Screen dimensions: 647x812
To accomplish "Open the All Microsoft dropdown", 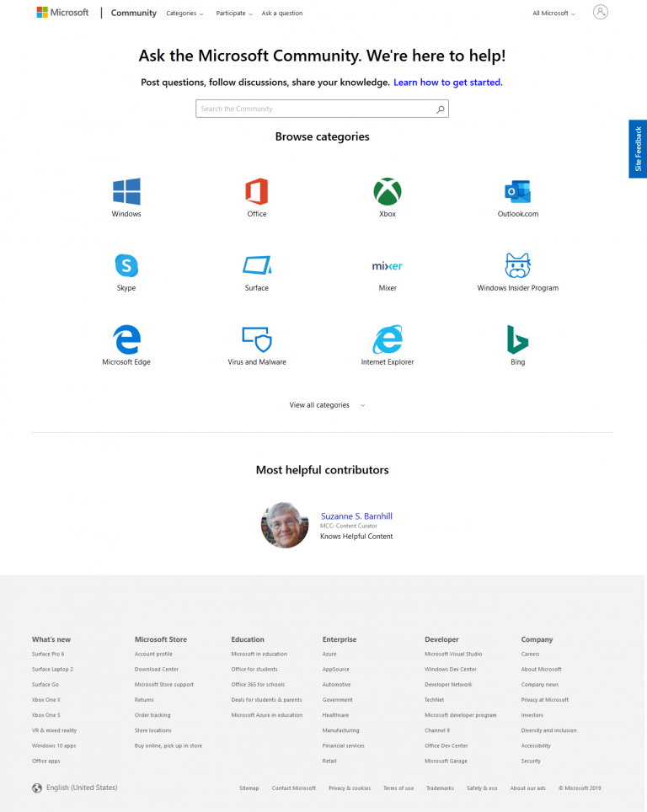I will pos(553,13).
